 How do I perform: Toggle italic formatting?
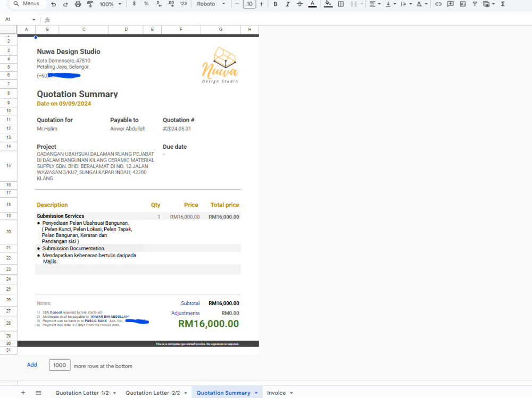tap(288, 4)
